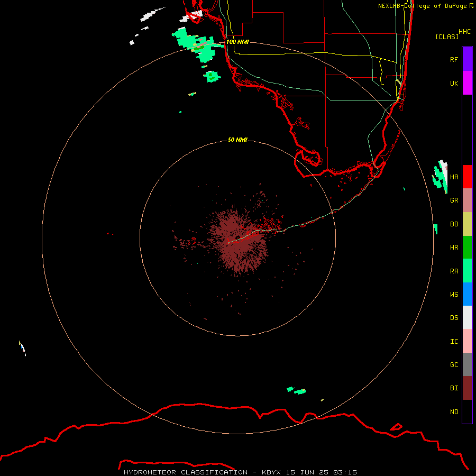The image size is (476, 476).
Task: Click the UK legend label
Action: [454, 83]
